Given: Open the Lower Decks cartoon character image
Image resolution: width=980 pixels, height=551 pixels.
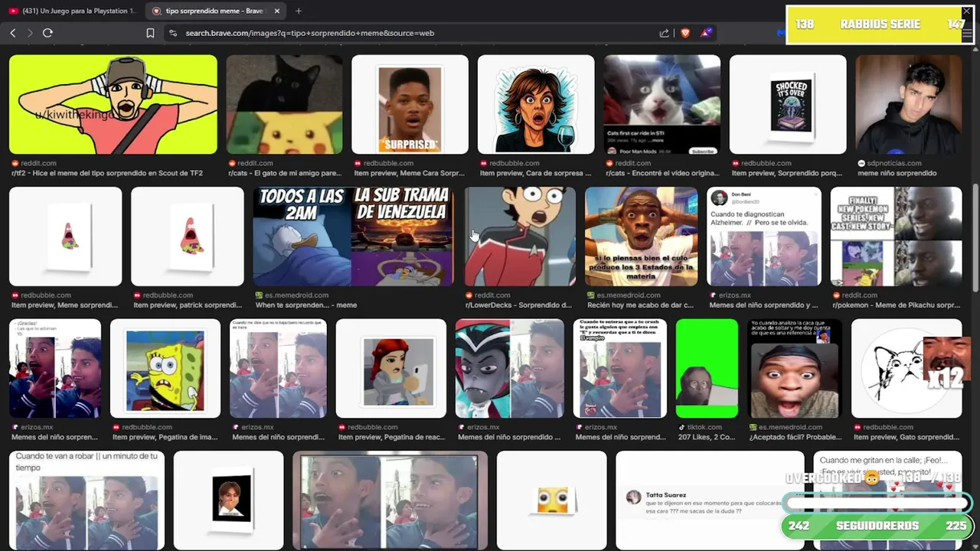Looking at the screenshot, I should (x=521, y=236).
